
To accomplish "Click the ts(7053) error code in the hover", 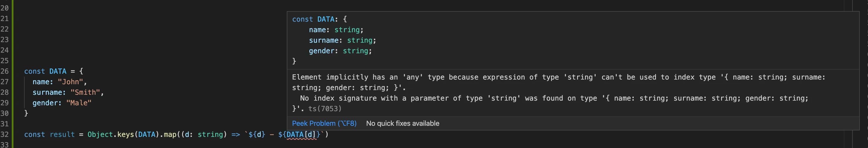I will point(325,109).
